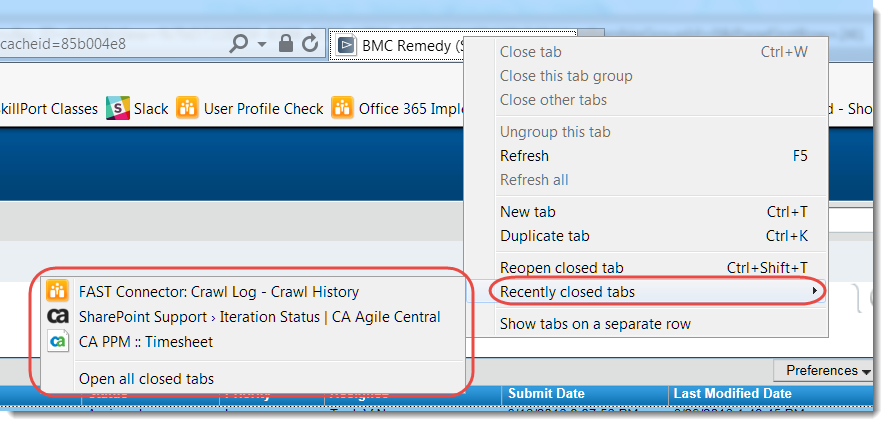Viewport: 888px width, 426px height.
Task: Click the page refresh arrow icon
Action: tap(310, 44)
